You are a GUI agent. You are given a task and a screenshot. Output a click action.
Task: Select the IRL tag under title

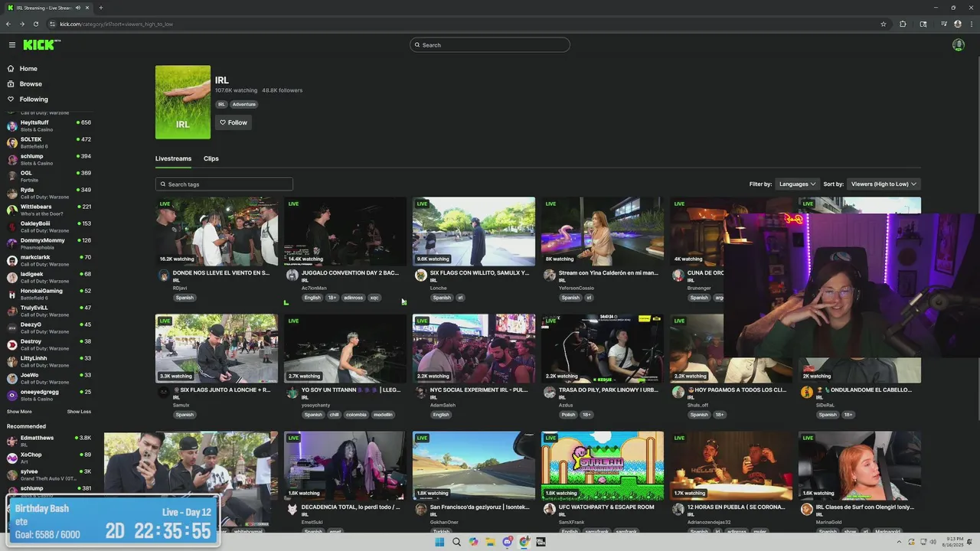click(221, 104)
